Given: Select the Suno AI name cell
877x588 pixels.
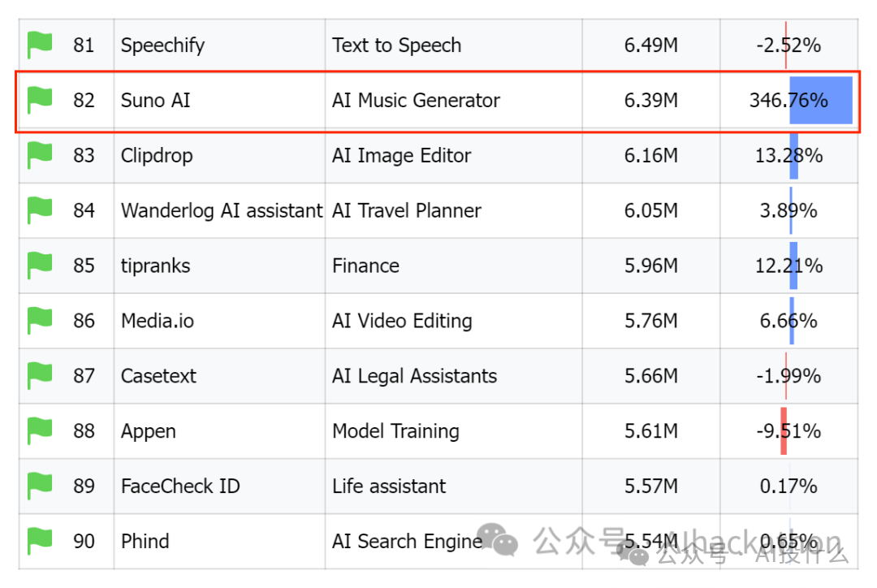Looking at the screenshot, I should coord(155,101).
